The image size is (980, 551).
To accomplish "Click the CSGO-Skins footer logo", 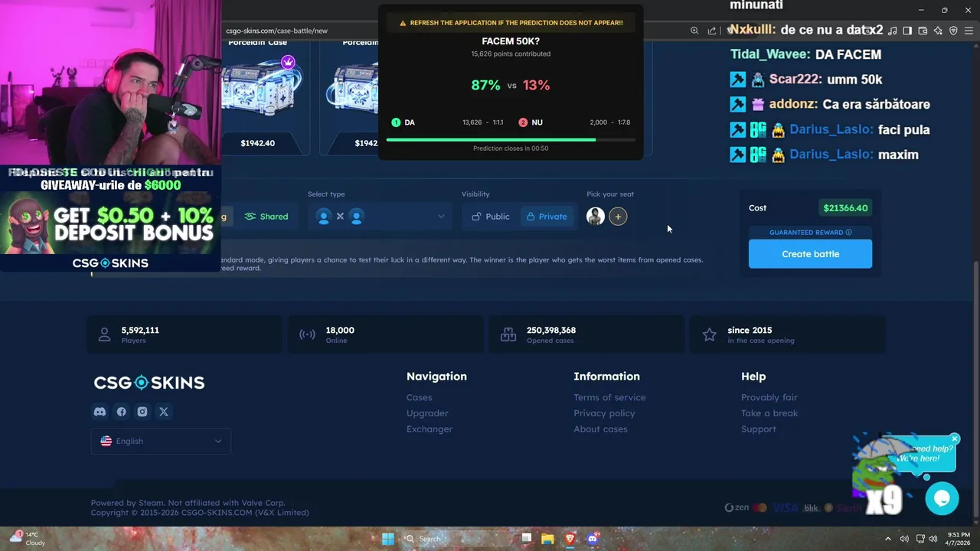I will [149, 383].
